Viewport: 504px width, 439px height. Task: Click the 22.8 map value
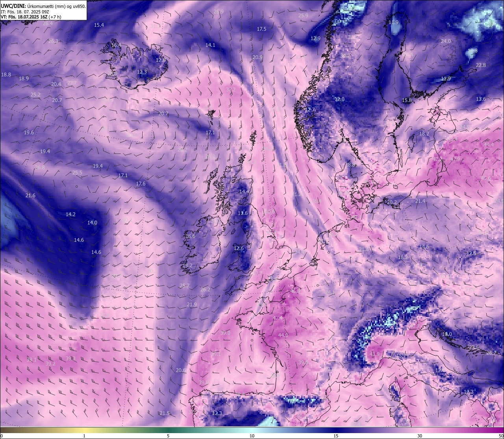[481, 65]
